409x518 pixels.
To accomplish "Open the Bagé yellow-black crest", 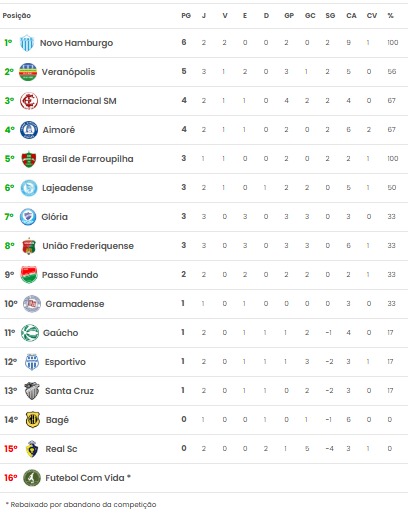I will coord(32,420).
